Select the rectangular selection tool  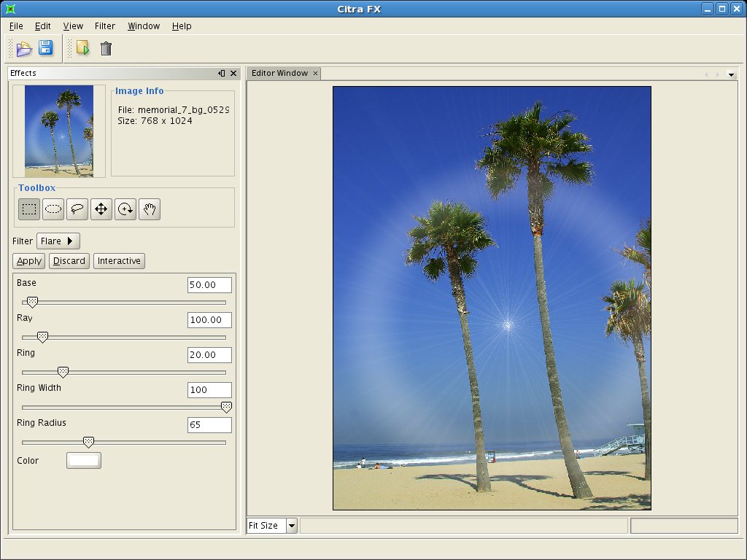29,209
